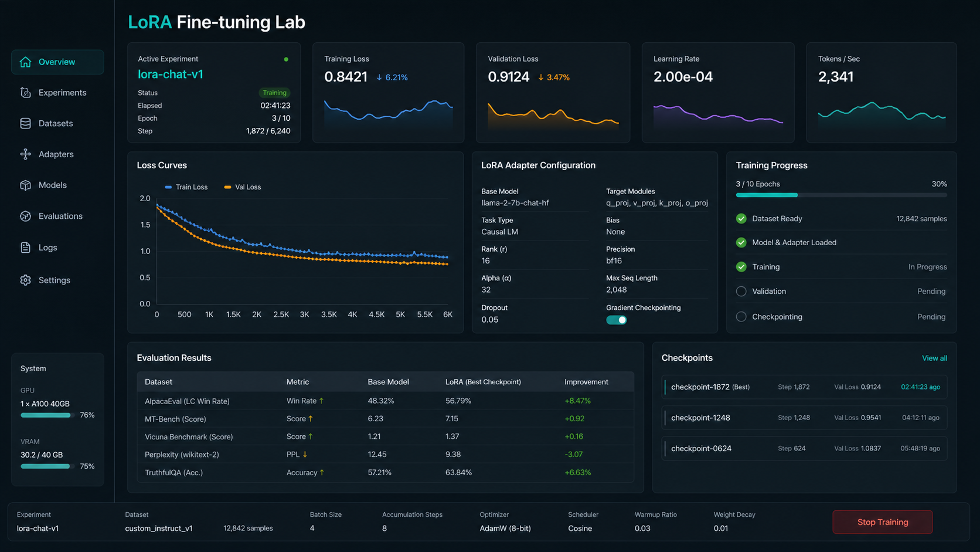This screenshot has height=552, width=980.
Task: Click the Adapters node icon
Action: pyautogui.click(x=25, y=154)
